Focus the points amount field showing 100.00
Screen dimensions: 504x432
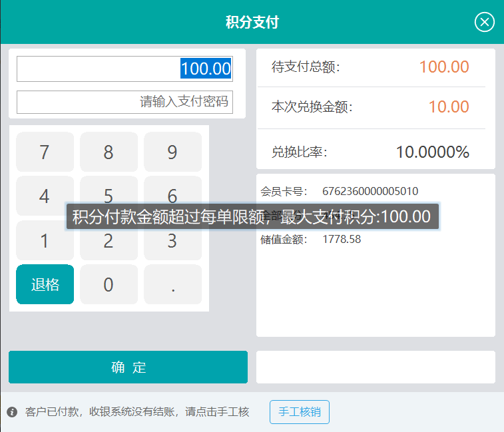coord(125,69)
